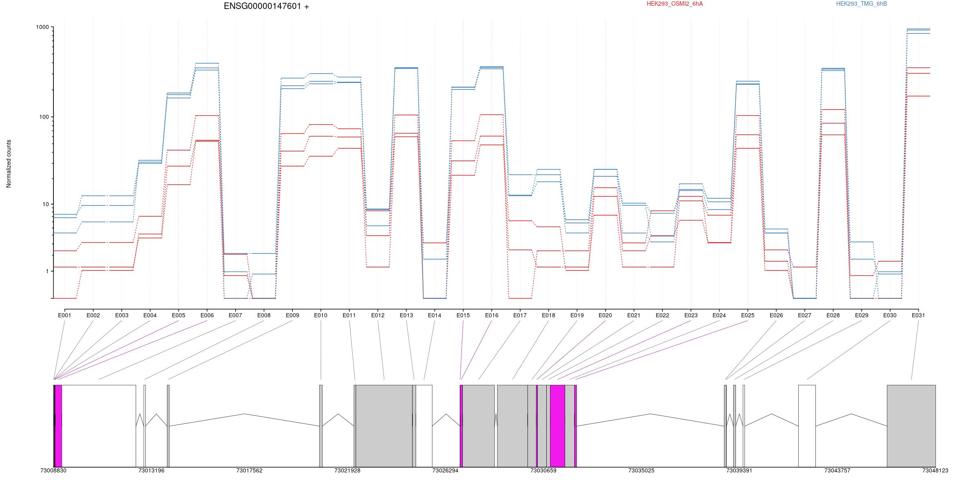Select exon bin label E001
This screenshot has height=490, width=980.
pos(65,315)
